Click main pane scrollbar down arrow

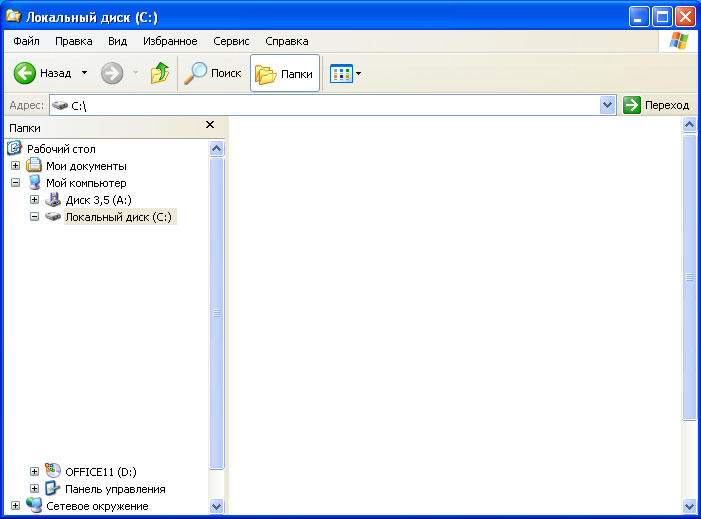690,506
